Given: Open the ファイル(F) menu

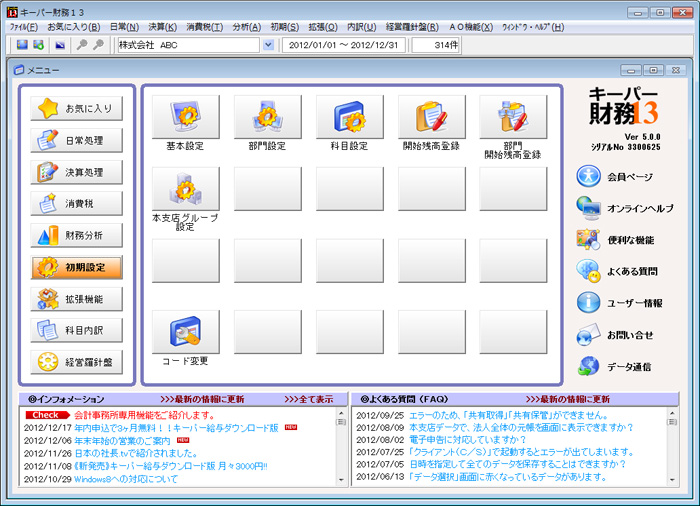Looking at the screenshot, I should pyautogui.click(x=24, y=27).
